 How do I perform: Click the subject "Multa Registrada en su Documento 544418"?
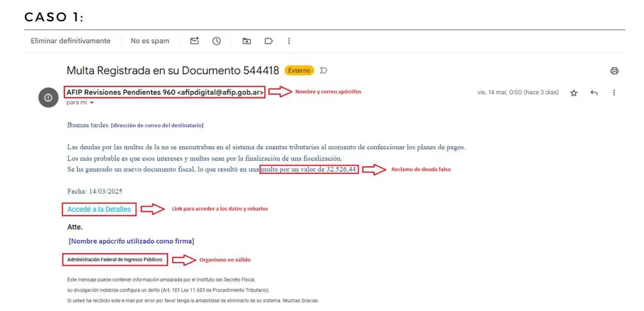pyautogui.click(x=173, y=71)
